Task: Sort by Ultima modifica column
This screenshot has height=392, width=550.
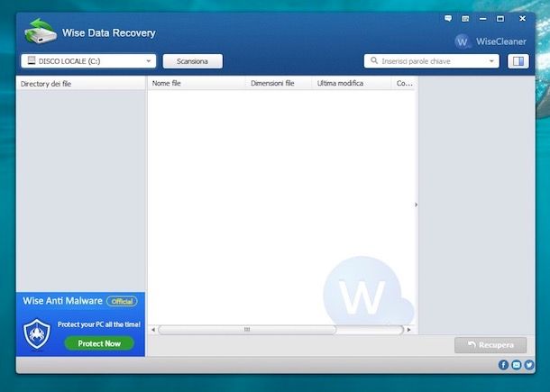Action: 352,83
